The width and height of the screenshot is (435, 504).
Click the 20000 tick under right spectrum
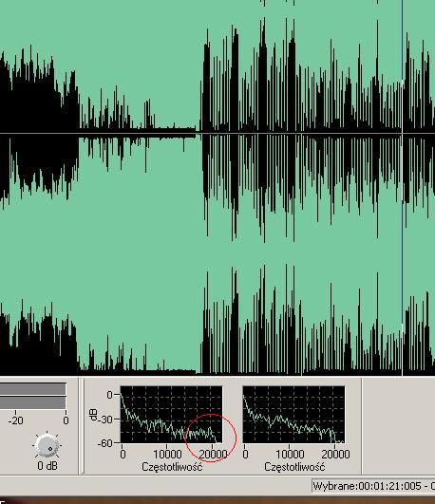click(335, 455)
